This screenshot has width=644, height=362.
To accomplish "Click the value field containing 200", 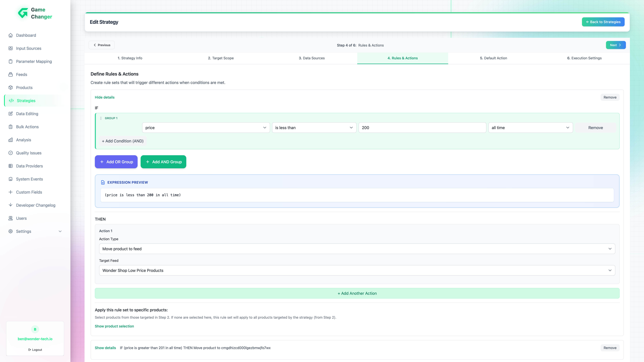I will click(x=422, y=128).
